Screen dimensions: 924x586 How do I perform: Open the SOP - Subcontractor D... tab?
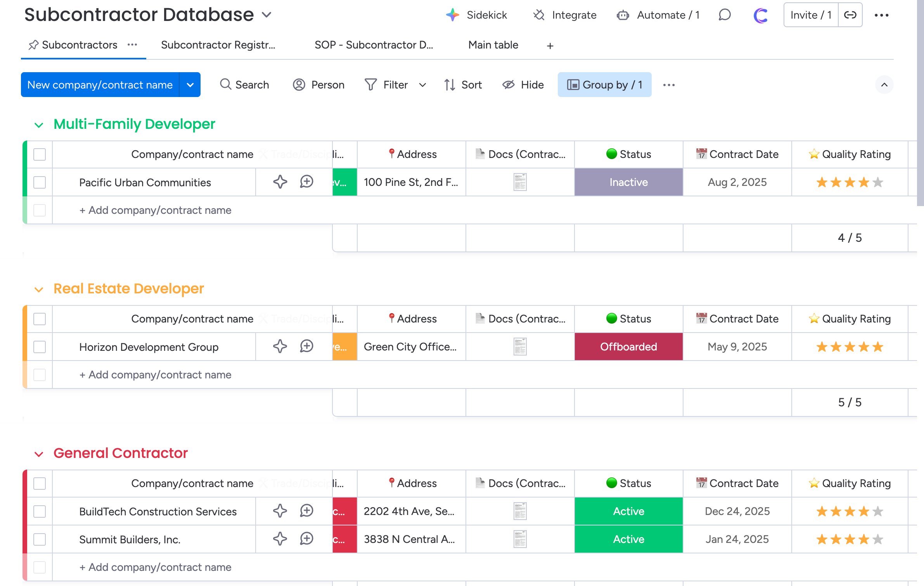374,45
